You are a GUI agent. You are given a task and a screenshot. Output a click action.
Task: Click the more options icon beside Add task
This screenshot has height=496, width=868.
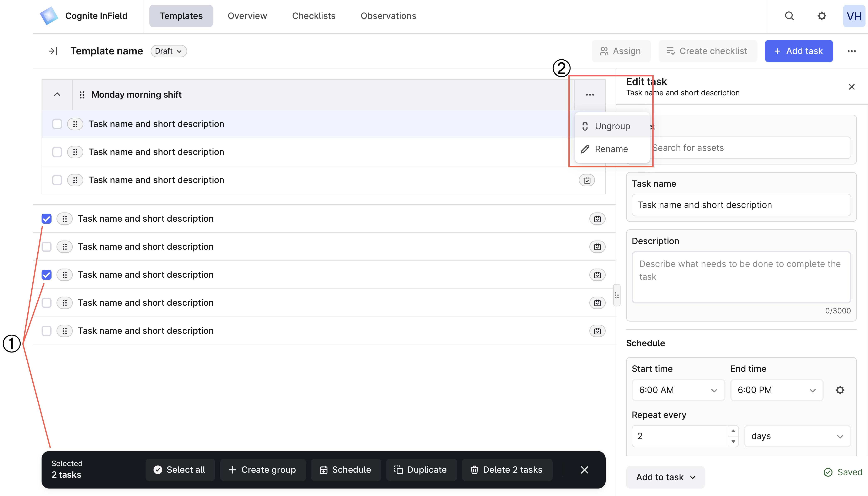pyautogui.click(x=852, y=51)
